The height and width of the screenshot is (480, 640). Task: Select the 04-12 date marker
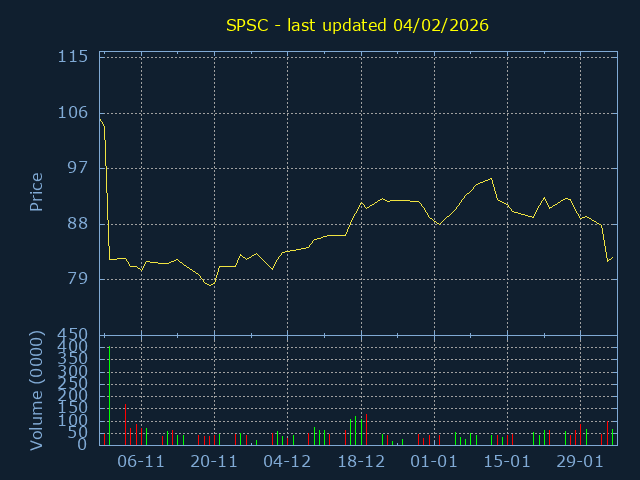pos(287,462)
